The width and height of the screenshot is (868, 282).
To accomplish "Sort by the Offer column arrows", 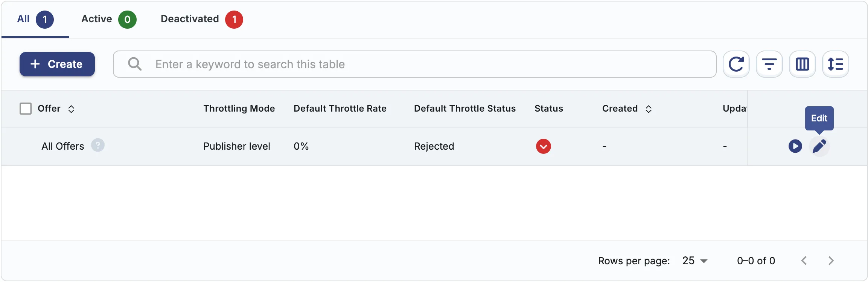I will click(71, 109).
